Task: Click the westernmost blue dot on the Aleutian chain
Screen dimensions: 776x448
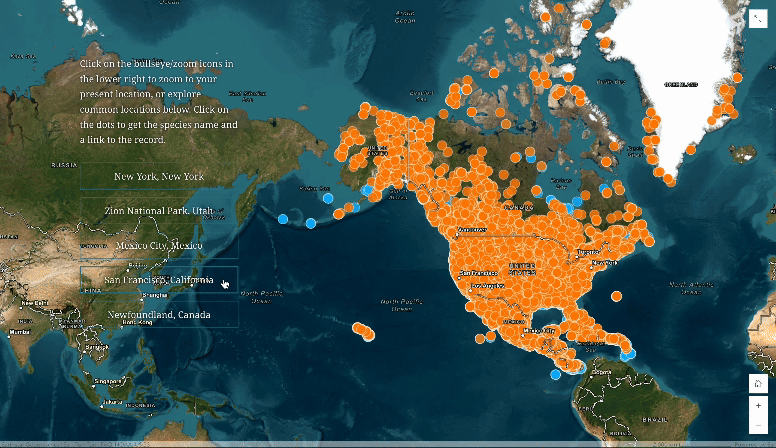Action: (283, 219)
